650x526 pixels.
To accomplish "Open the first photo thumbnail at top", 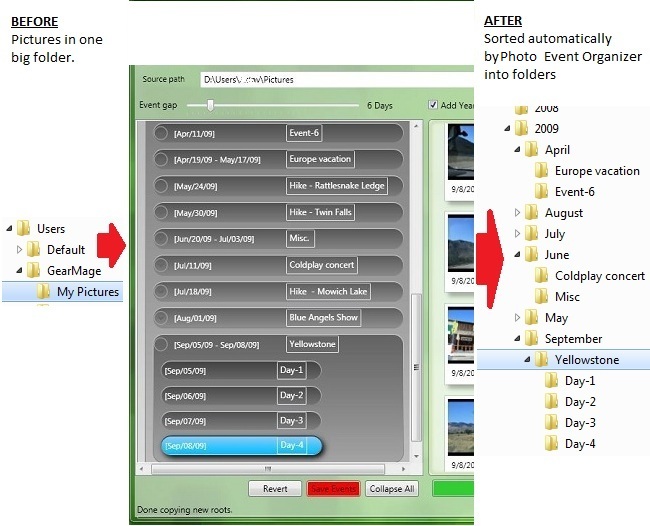I will click(461, 152).
